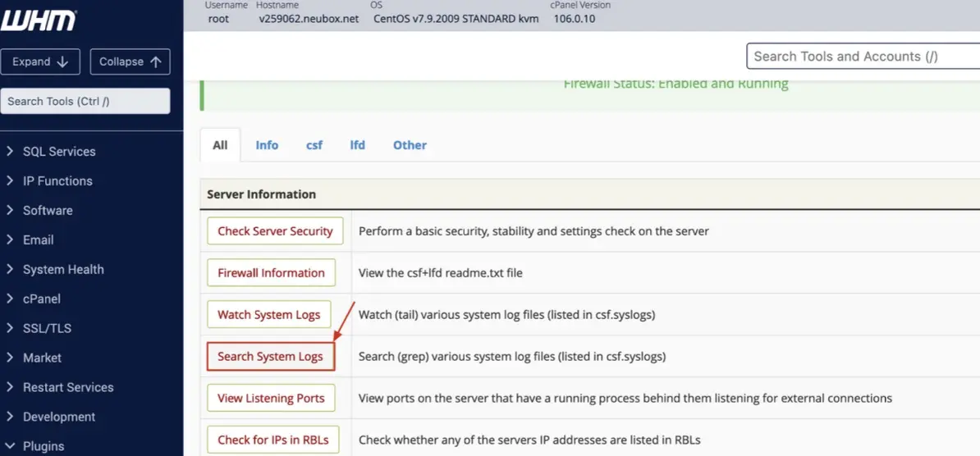Expand the Software chevron
The width and height of the screenshot is (980, 456).
point(9,210)
